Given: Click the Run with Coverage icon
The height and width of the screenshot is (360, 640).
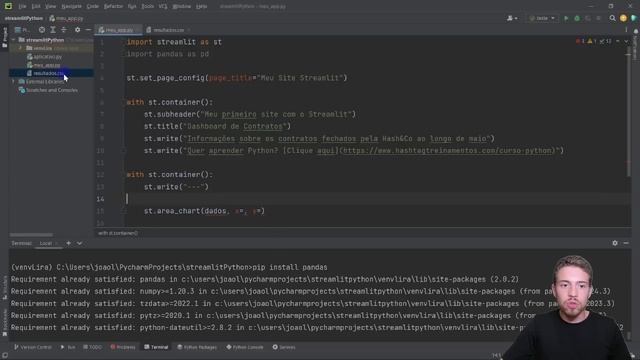Looking at the screenshot, I should click(588, 18).
